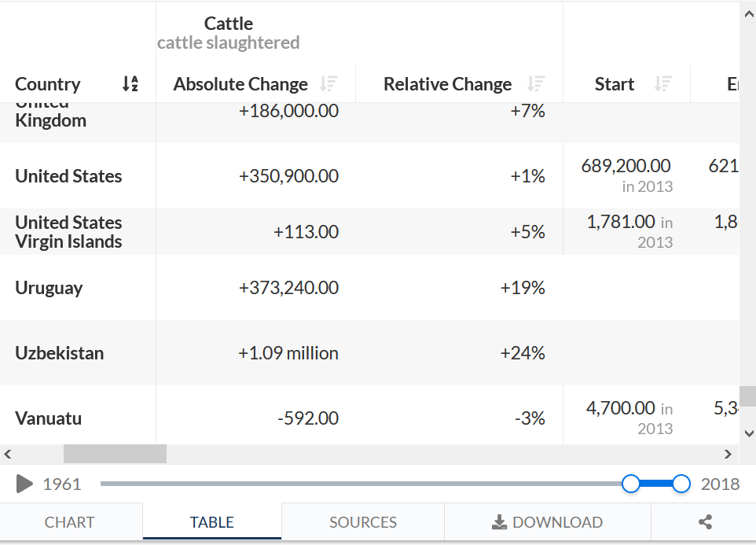Sort table by Country column icon
The width and height of the screenshot is (756, 545).
(130, 84)
